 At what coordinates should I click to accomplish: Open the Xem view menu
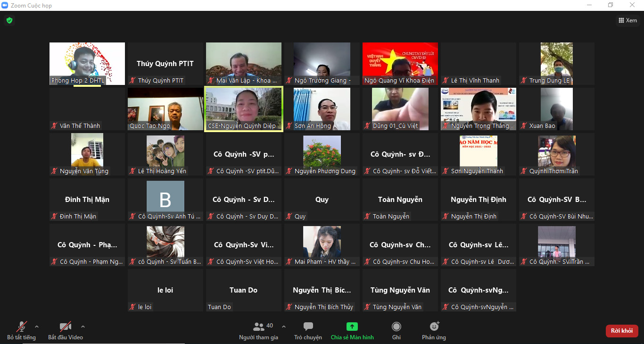628,20
